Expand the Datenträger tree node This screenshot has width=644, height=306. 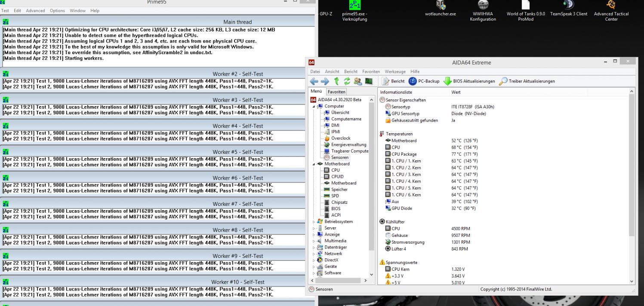(x=314, y=248)
